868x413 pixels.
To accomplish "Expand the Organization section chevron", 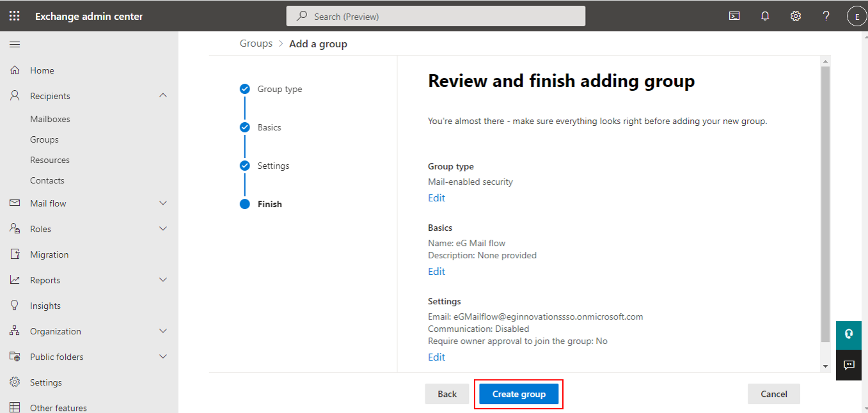I will [163, 331].
